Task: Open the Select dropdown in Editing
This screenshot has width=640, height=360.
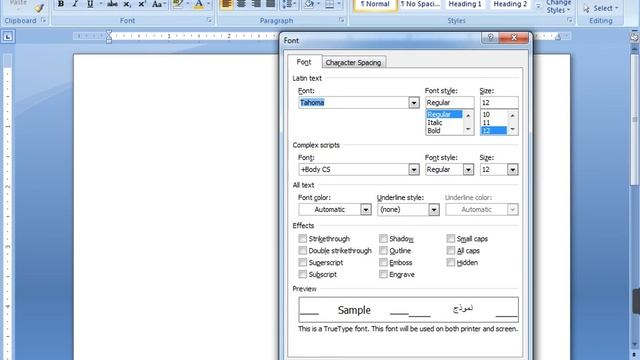Action: 601,8
